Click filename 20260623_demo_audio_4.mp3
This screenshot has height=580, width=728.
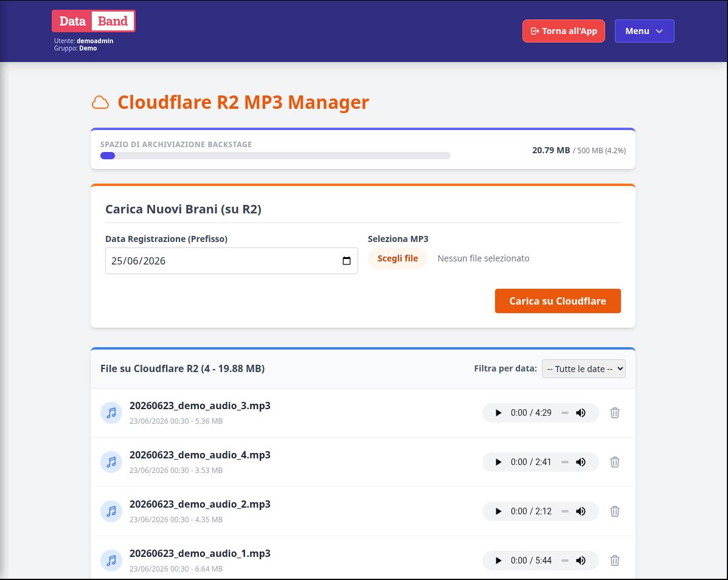pos(200,455)
